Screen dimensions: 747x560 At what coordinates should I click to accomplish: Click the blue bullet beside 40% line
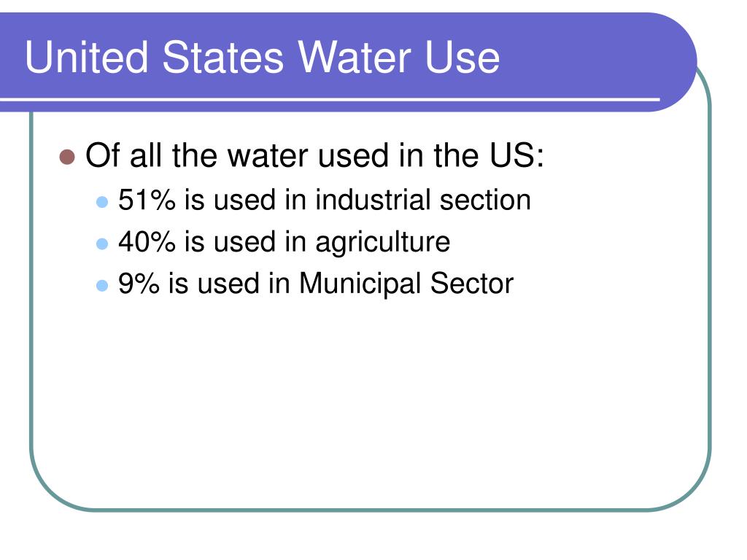pos(102,244)
